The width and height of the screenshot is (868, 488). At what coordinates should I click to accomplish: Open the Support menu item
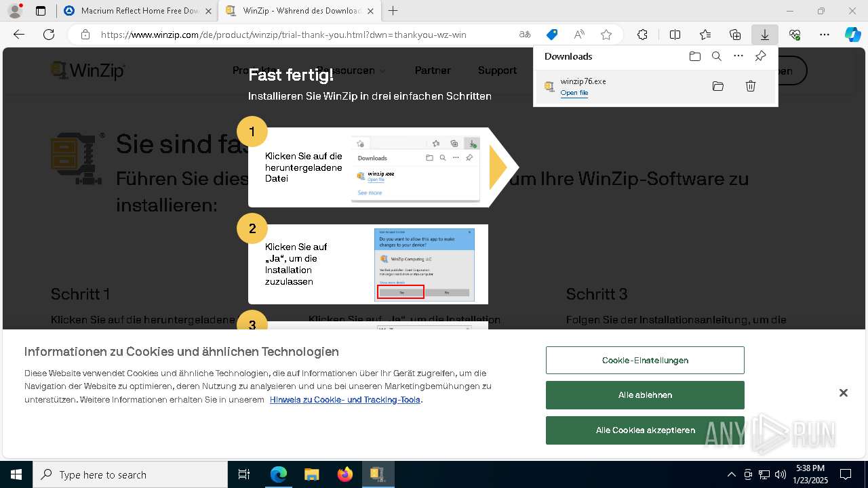point(497,70)
